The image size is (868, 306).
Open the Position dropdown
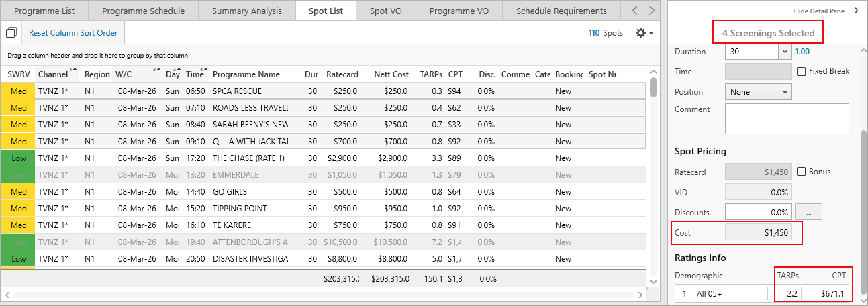[x=758, y=92]
